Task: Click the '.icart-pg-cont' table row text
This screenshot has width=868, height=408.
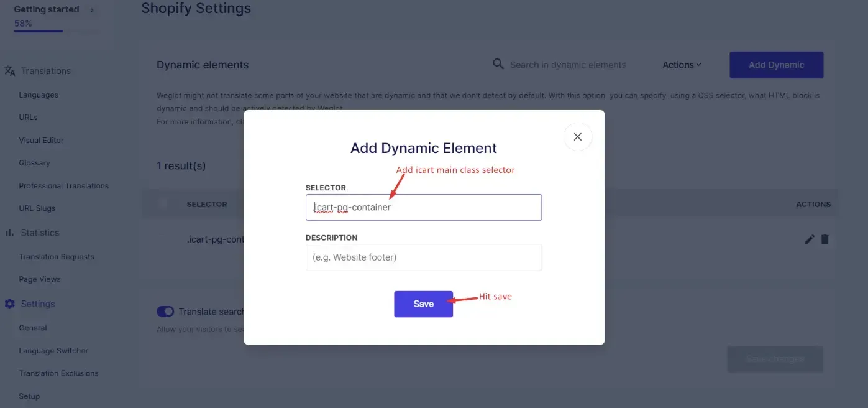Action: click(x=215, y=239)
